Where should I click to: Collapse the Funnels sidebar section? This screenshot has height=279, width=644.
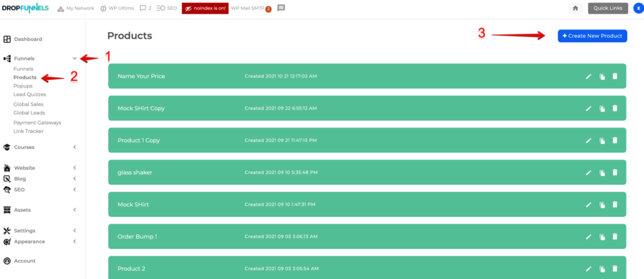[74, 58]
